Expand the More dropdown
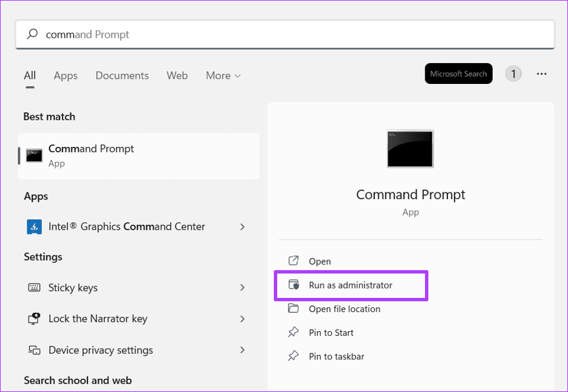The image size is (568, 392). (223, 75)
